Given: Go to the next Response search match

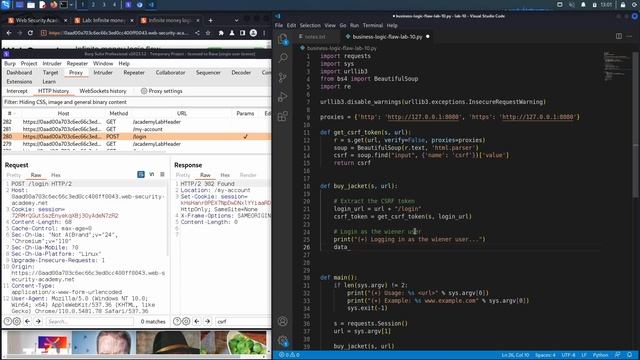Looking at the screenshot, I should coord(207,321).
